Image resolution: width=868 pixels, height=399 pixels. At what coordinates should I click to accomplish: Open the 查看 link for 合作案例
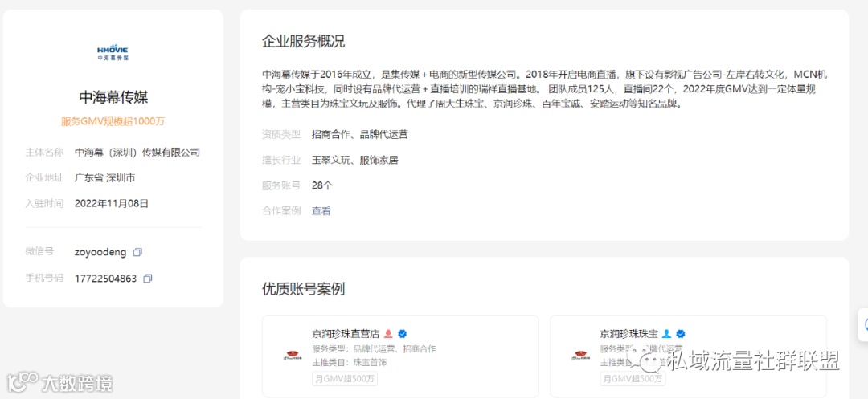coord(321,210)
